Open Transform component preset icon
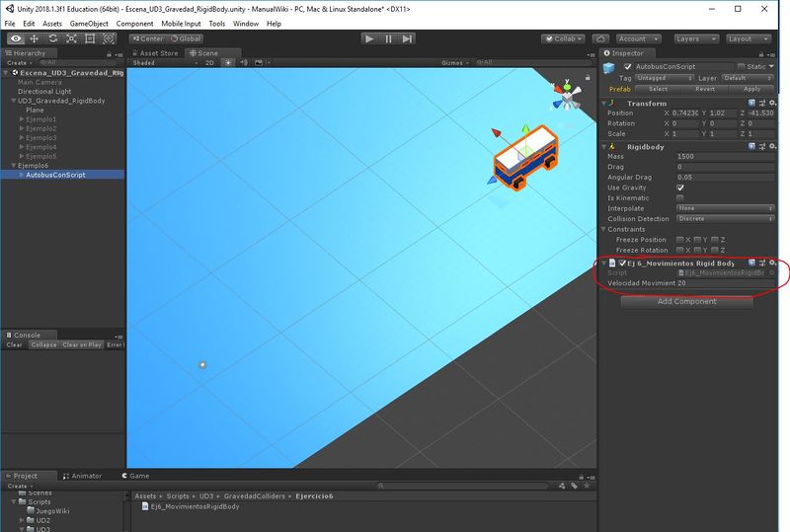Image resolution: width=790 pixels, height=532 pixels. click(762, 103)
